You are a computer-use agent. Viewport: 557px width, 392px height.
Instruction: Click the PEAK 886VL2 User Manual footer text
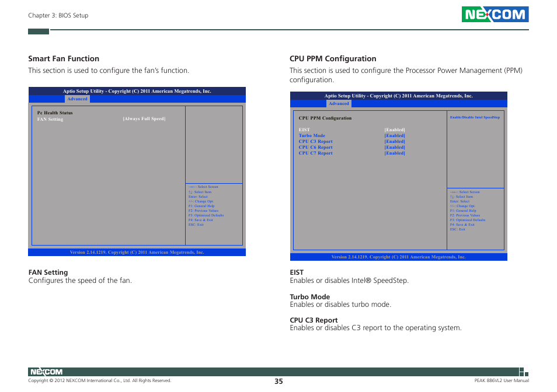502,381
